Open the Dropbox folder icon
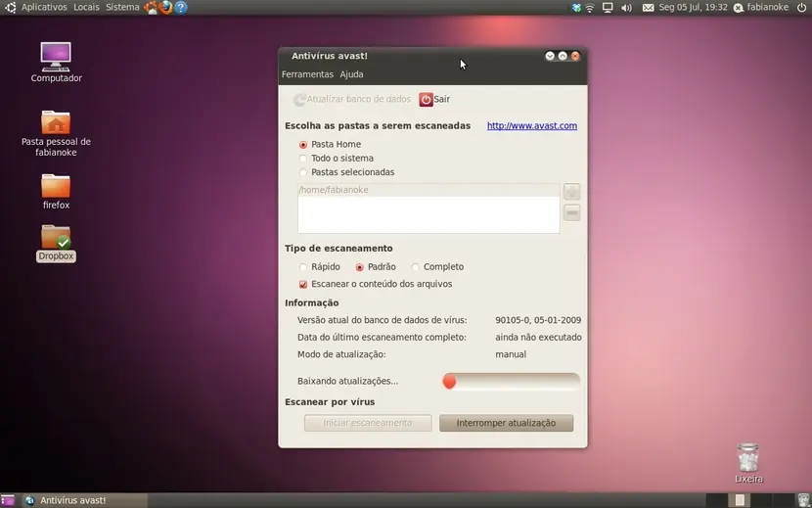The width and height of the screenshot is (812, 508). [x=56, y=243]
